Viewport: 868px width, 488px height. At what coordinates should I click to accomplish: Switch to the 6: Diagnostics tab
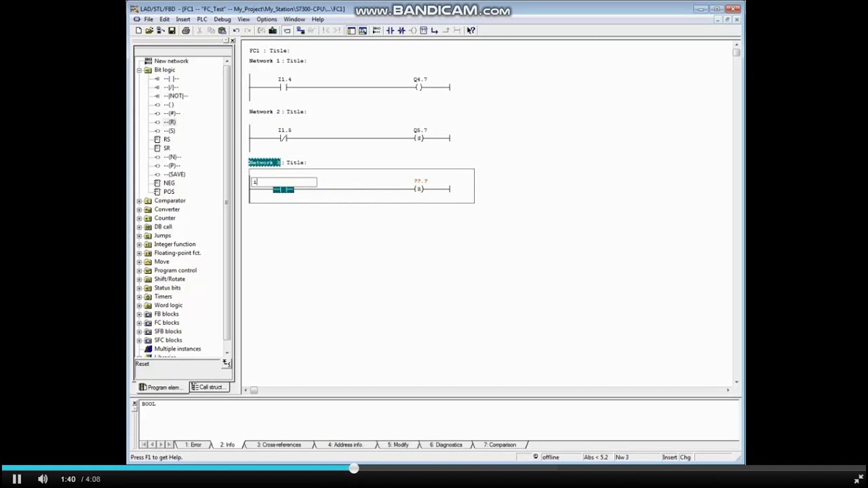coord(446,445)
